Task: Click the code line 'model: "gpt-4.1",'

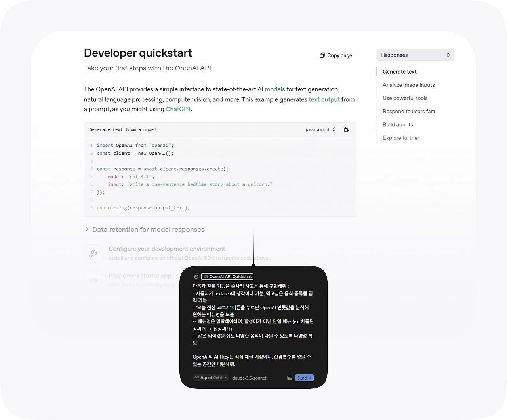Action: pyautogui.click(x=131, y=177)
